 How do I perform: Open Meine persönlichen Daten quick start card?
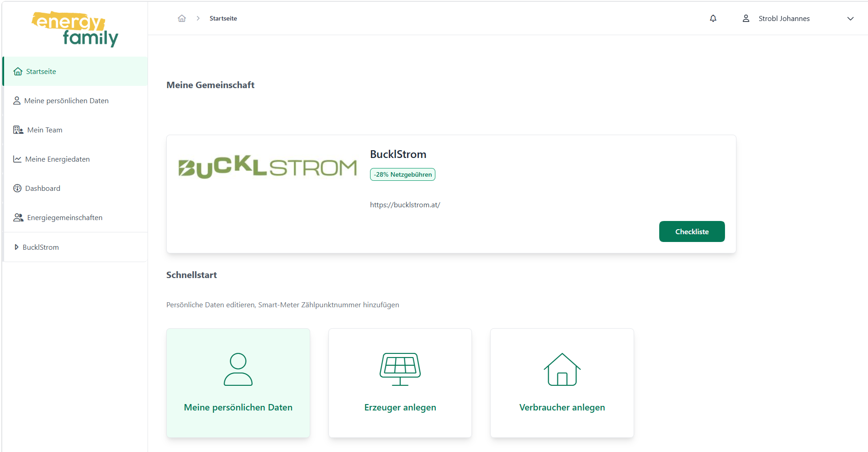238,383
